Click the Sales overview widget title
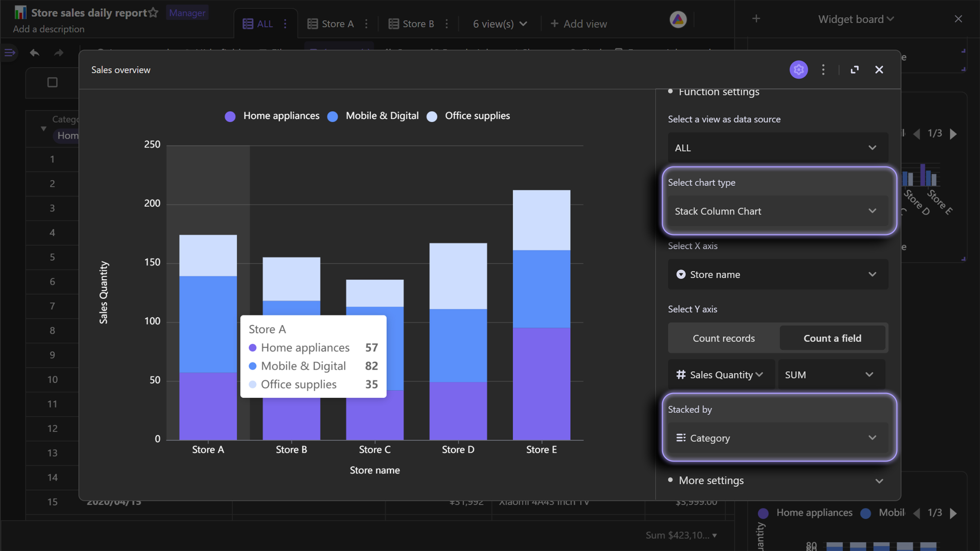 tap(120, 70)
